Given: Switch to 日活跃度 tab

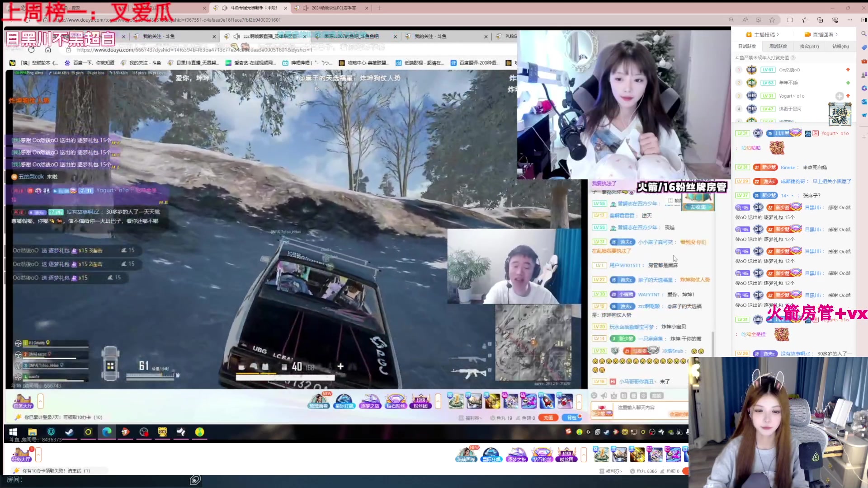Looking at the screenshot, I should (x=747, y=46).
